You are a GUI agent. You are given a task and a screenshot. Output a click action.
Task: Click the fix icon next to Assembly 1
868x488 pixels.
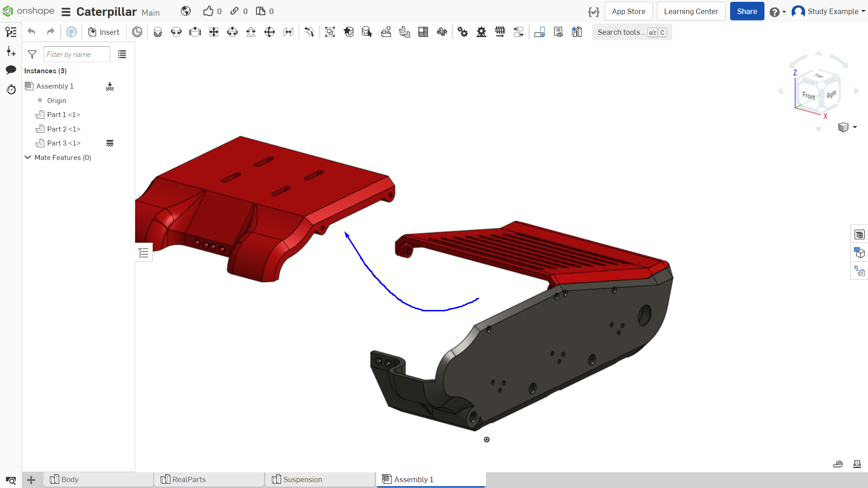[110, 86]
